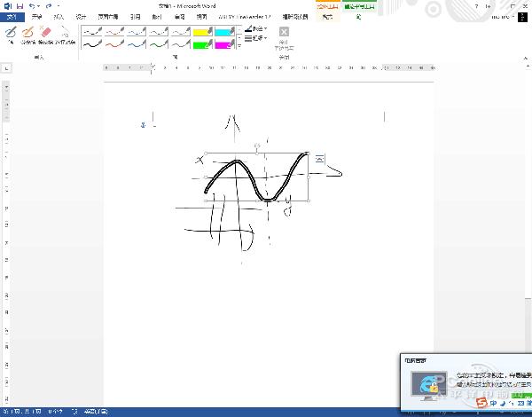
Task: Pick the thin gray pen style
Action: click(181, 32)
